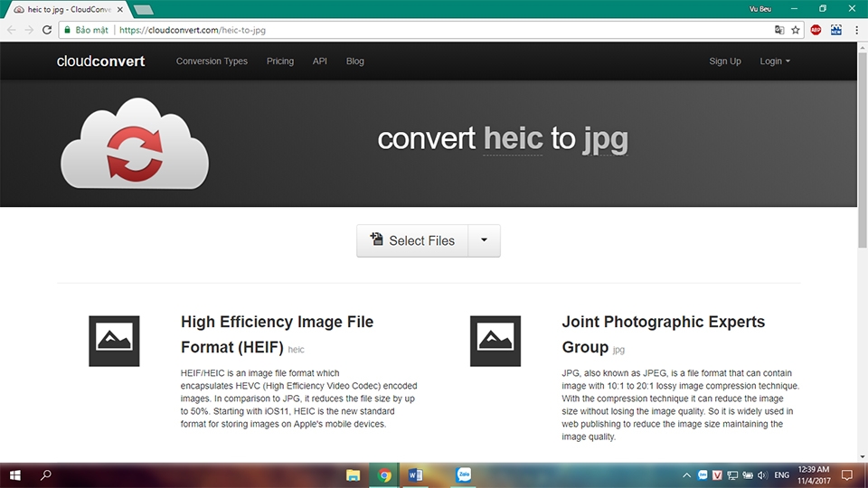Viewport: 868px width, 488px height.
Task: Click the Google Translate icon in address bar
Action: coord(779,30)
